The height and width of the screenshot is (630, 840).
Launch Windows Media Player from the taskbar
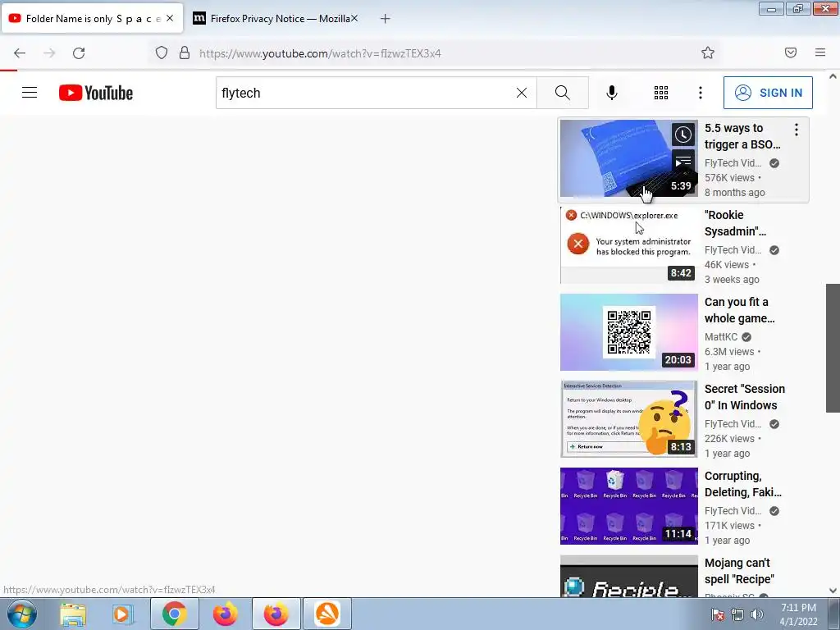[122, 614]
